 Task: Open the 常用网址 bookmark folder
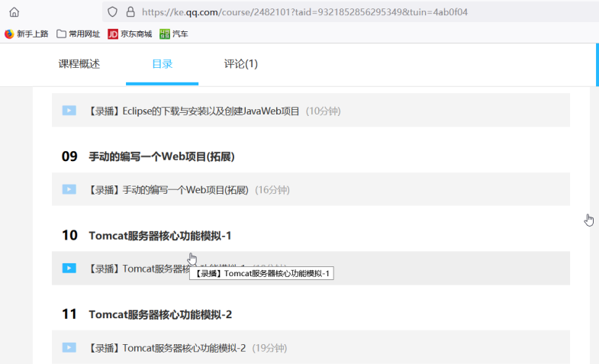[x=79, y=34]
